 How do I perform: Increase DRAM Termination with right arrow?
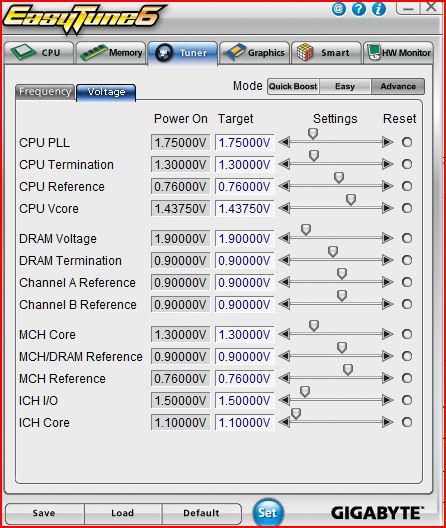tap(388, 260)
